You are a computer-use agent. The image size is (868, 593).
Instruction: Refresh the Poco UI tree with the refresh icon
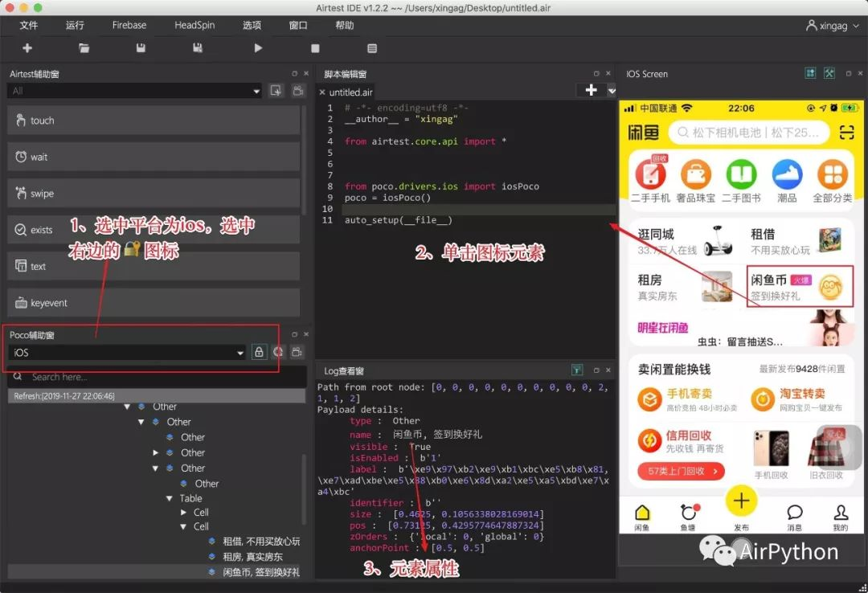pyautogui.click(x=278, y=352)
